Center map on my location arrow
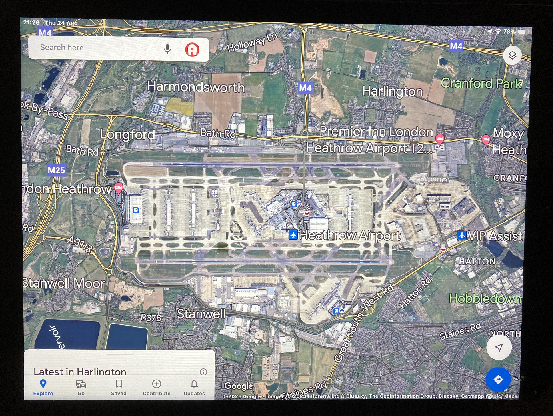 [499, 348]
